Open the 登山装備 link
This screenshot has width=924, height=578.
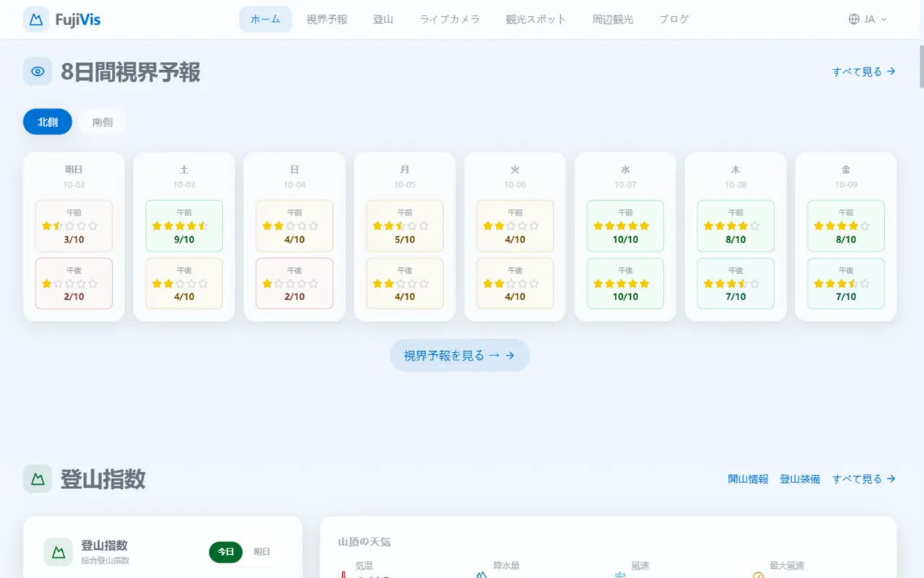pos(800,479)
